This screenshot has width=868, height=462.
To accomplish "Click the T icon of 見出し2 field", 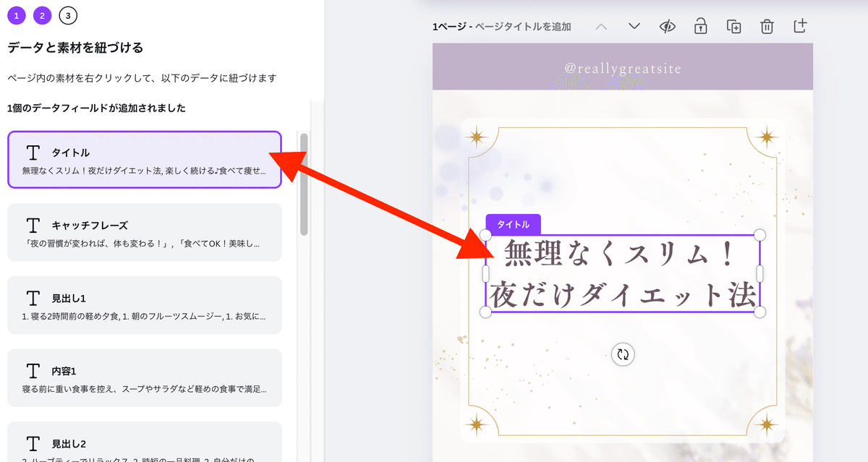I will (x=33, y=443).
